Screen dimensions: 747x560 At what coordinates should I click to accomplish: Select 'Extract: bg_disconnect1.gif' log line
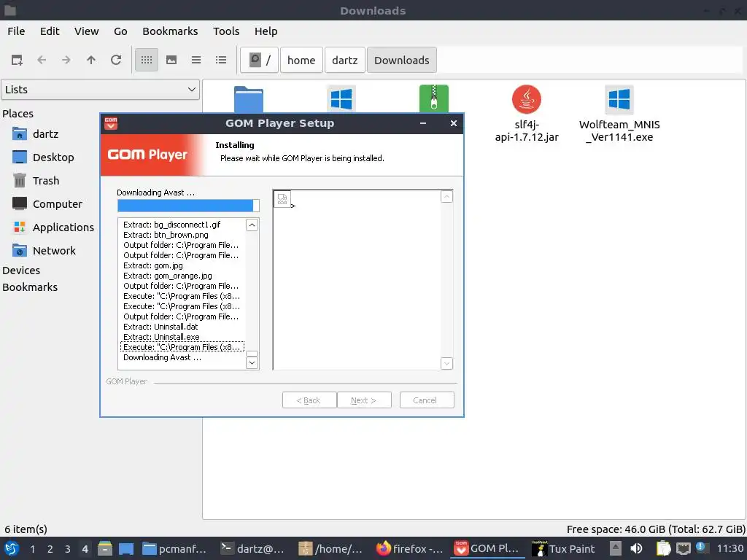point(172,225)
